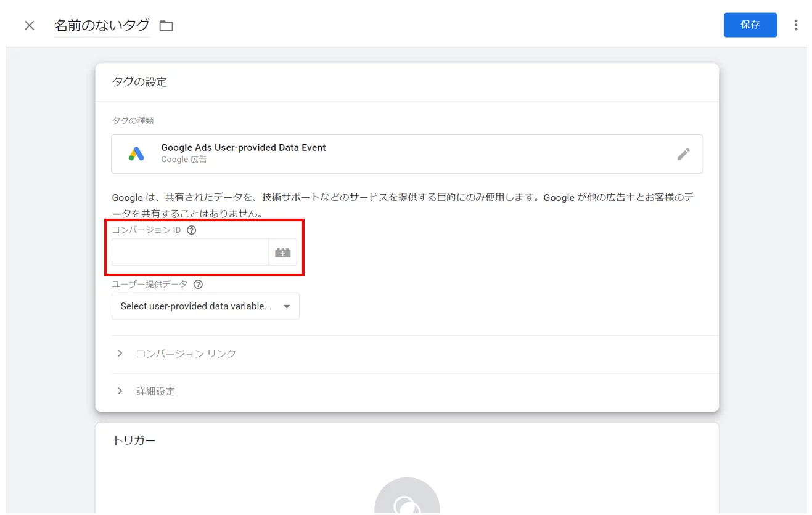
Task: Save the tag with the 保存 button
Action: pos(750,25)
